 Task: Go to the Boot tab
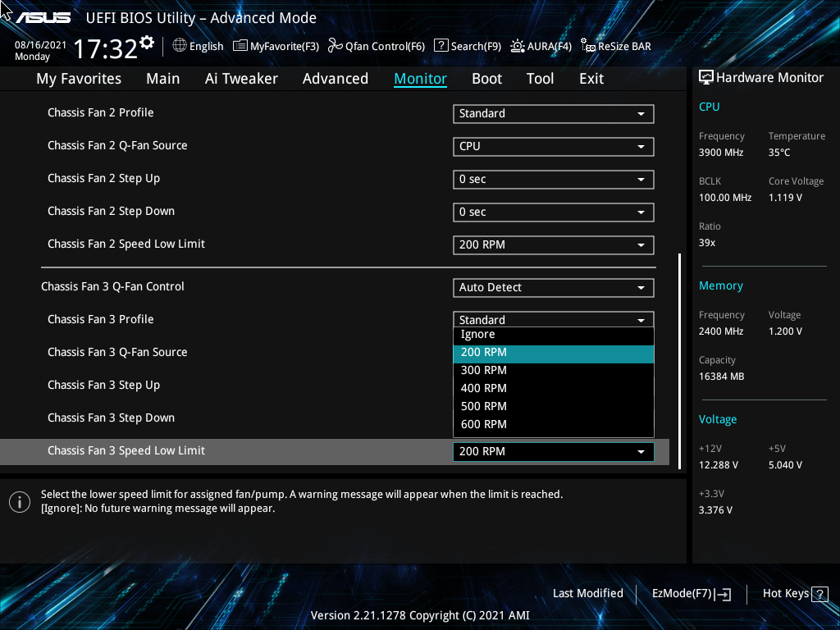pyautogui.click(x=487, y=79)
